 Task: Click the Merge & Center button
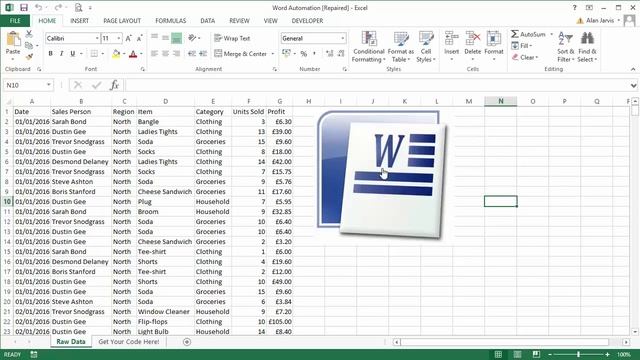240,53
